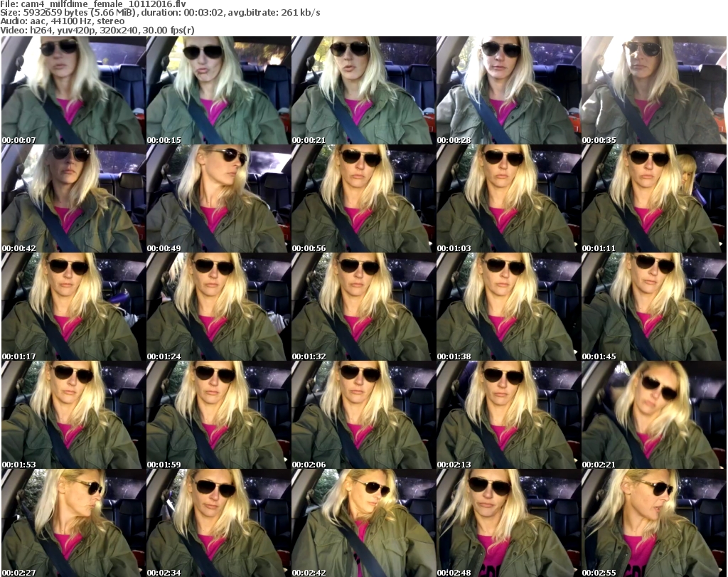Choose the frame stamped 00:01:53
This screenshot has width=728, height=577.
[x=73, y=415]
